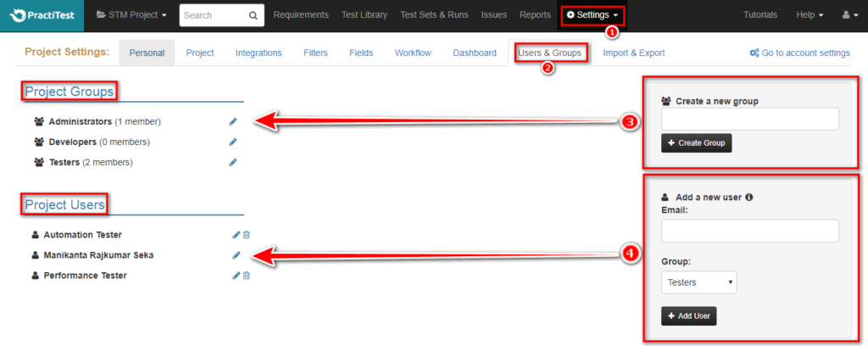
Task: Edit the Developers group pencil icon
Action: pos(233,142)
